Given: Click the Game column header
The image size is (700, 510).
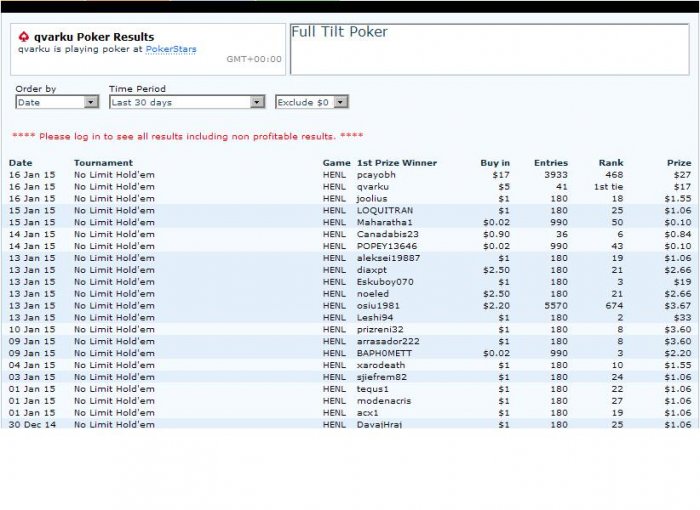Looking at the screenshot, I should [x=337, y=163].
